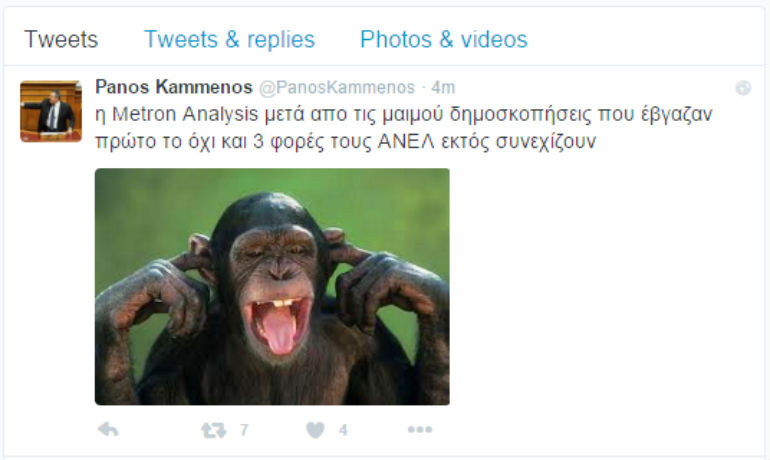
Task: Open the @PanosKammenos handle link
Action: click(337, 87)
